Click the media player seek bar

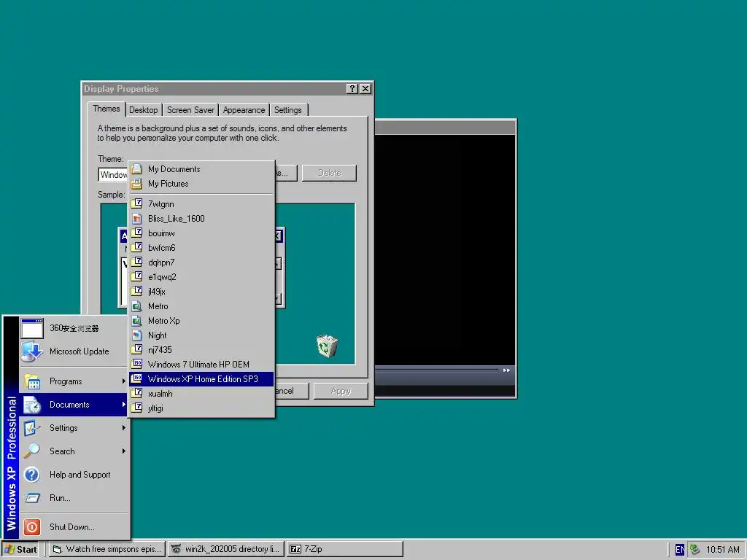point(437,370)
